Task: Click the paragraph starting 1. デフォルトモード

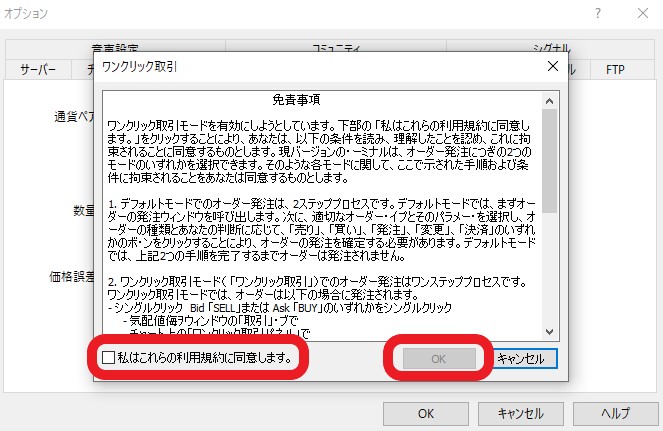Action: [322, 230]
